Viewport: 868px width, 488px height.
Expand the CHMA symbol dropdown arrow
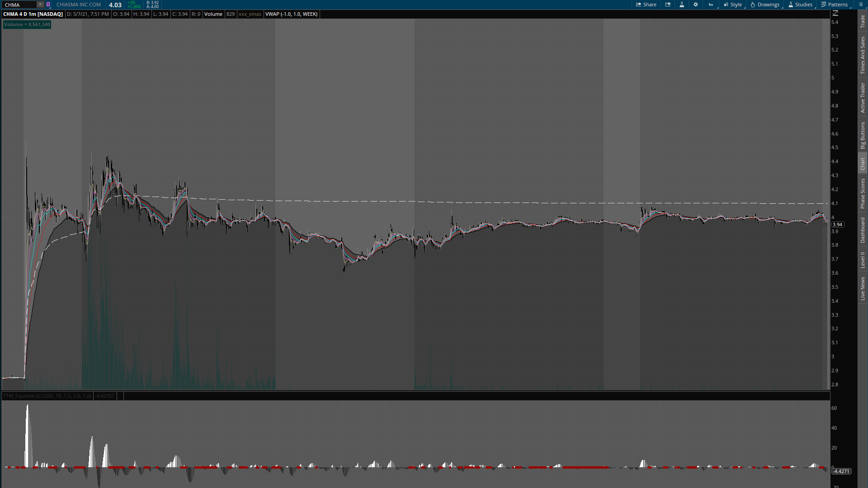tap(40, 5)
